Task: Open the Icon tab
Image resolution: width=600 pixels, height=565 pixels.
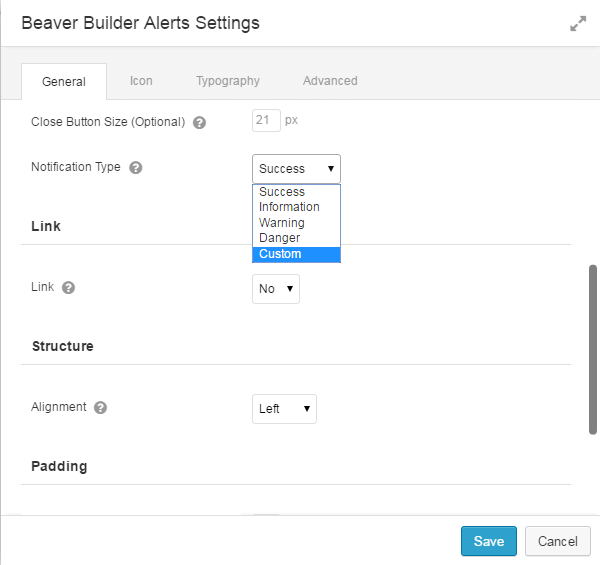Action: click(x=141, y=81)
